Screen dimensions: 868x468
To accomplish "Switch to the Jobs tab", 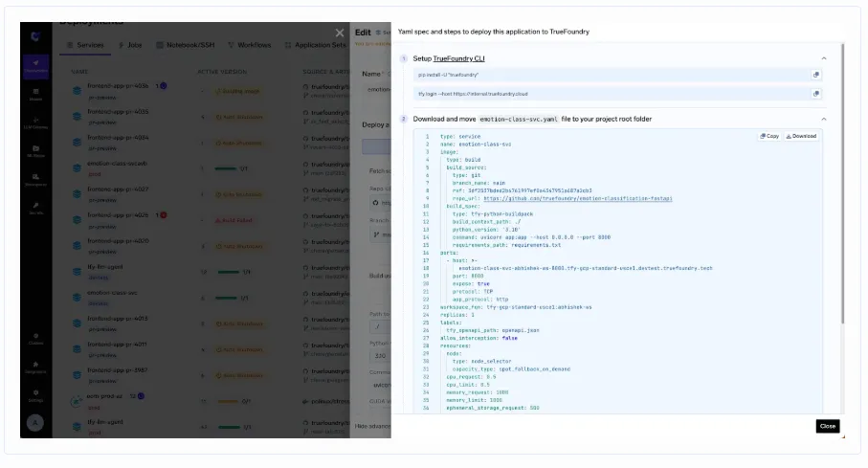I will pyautogui.click(x=130, y=45).
